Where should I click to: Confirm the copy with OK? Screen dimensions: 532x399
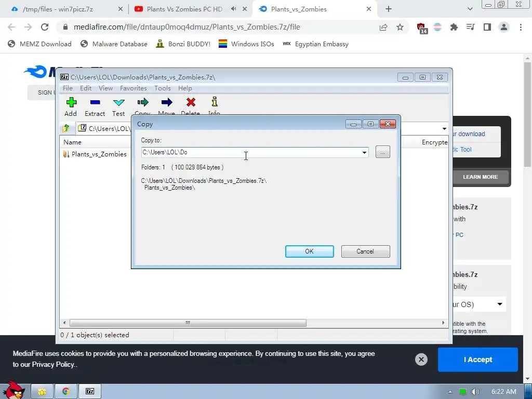click(x=310, y=251)
